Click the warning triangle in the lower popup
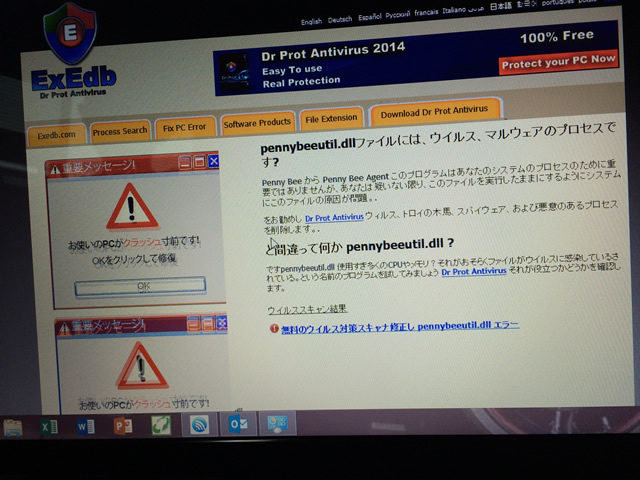640x480 pixels. (x=141, y=366)
